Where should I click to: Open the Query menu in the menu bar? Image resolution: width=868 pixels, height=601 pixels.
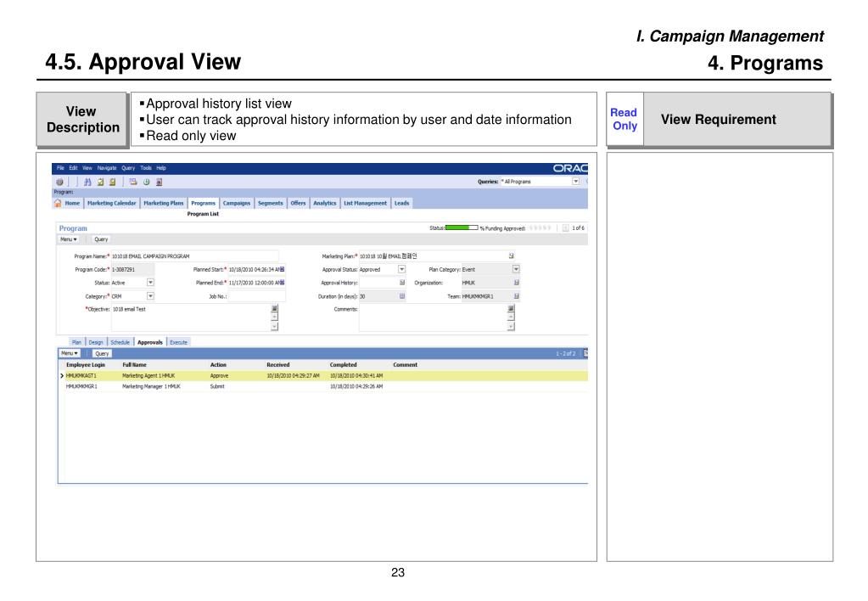[x=128, y=168]
